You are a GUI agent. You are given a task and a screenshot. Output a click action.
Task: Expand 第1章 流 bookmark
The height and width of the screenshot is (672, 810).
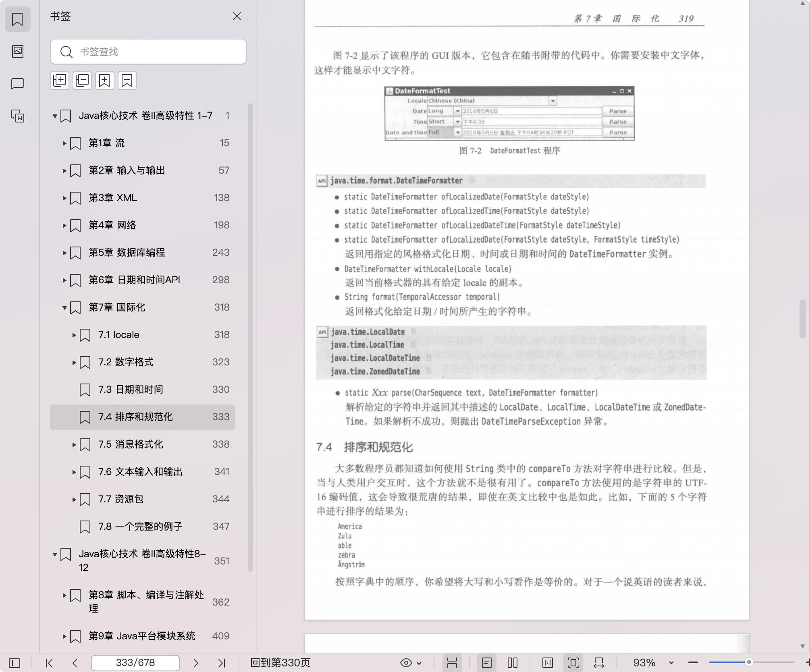(64, 143)
